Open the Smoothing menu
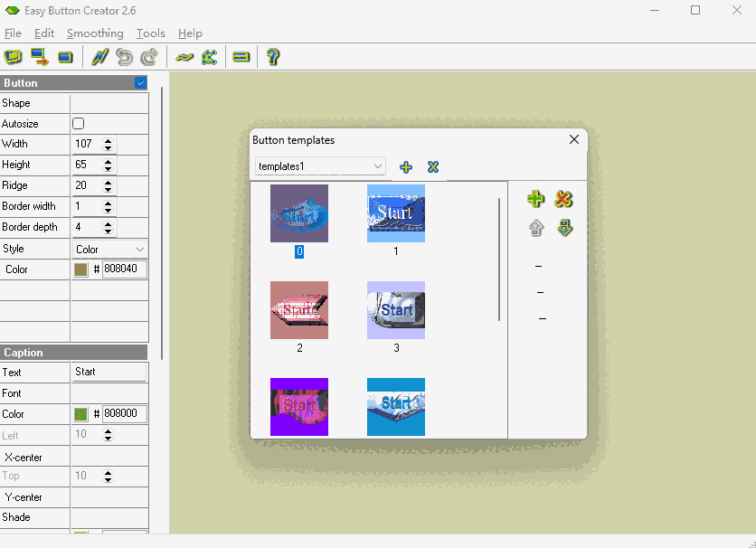Screen dimensions: 756x548 click(95, 33)
